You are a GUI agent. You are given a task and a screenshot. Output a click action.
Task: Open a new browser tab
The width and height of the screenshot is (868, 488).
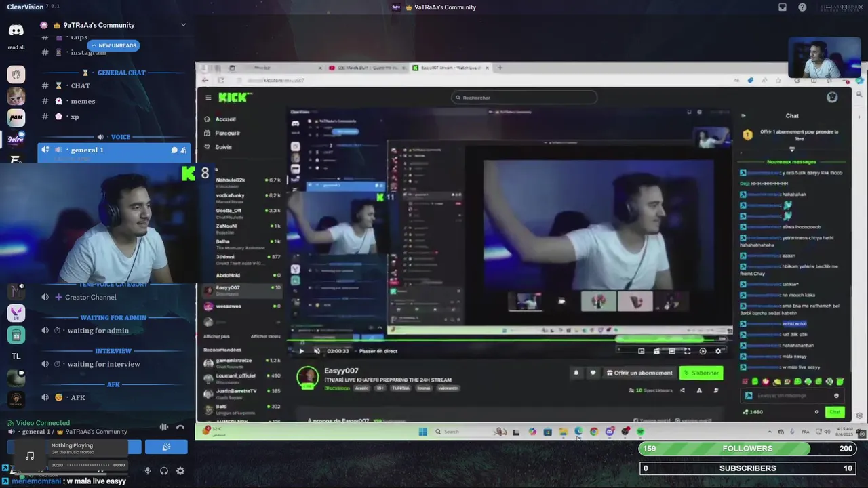[500, 68]
